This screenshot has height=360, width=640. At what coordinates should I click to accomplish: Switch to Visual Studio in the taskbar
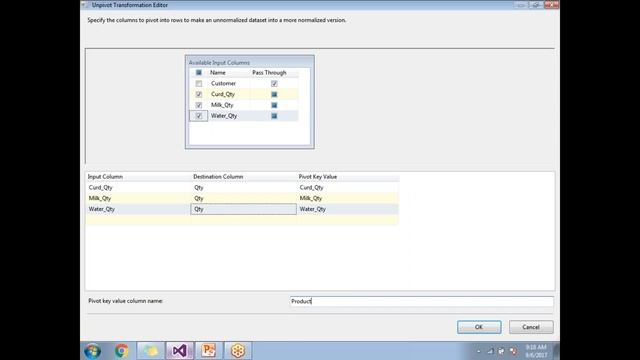click(x=180, y=351)
